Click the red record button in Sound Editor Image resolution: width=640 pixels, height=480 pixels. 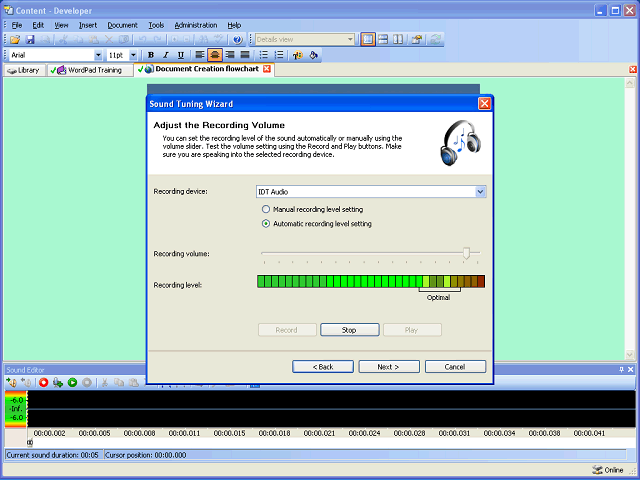click(x=44, y=382)
